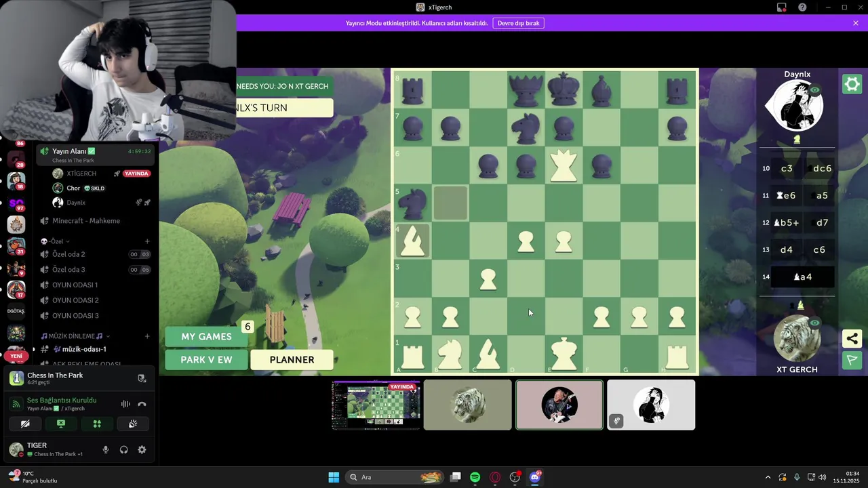The height and width of the screenshot is (488, 868).
Task: Open Chess In The Park activity popout icon
Action: pyautogui.click(x=142, y=378)
